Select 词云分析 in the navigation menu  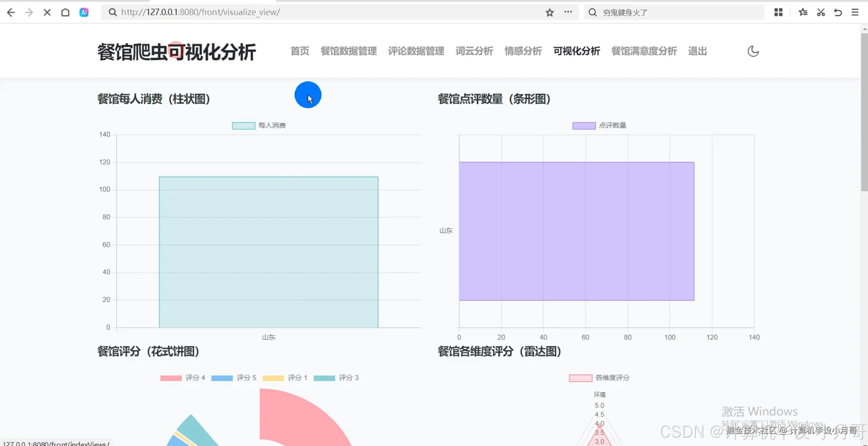[x=474, y=51]
